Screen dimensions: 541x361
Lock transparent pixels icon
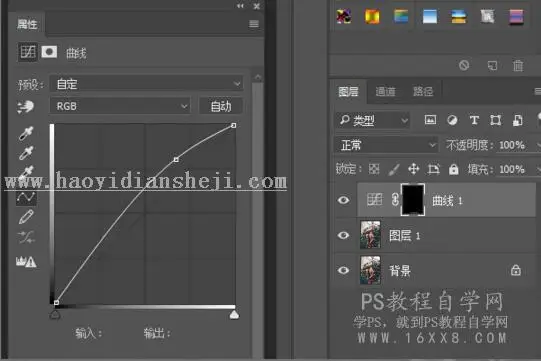pos(374,169)
